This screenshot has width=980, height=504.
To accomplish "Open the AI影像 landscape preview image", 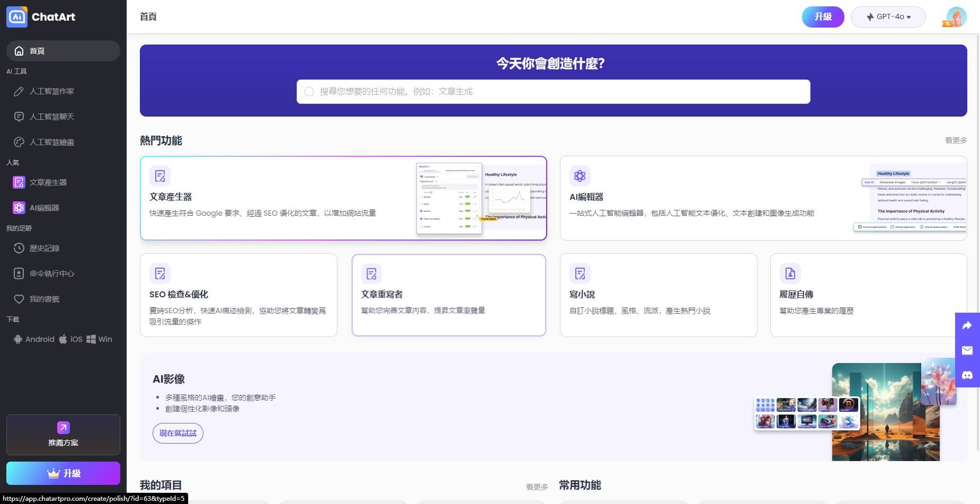I will pos(886,412).
